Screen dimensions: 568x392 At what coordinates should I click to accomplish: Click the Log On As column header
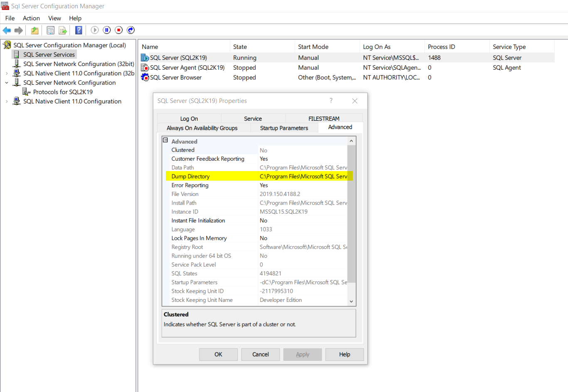point(392,47)
